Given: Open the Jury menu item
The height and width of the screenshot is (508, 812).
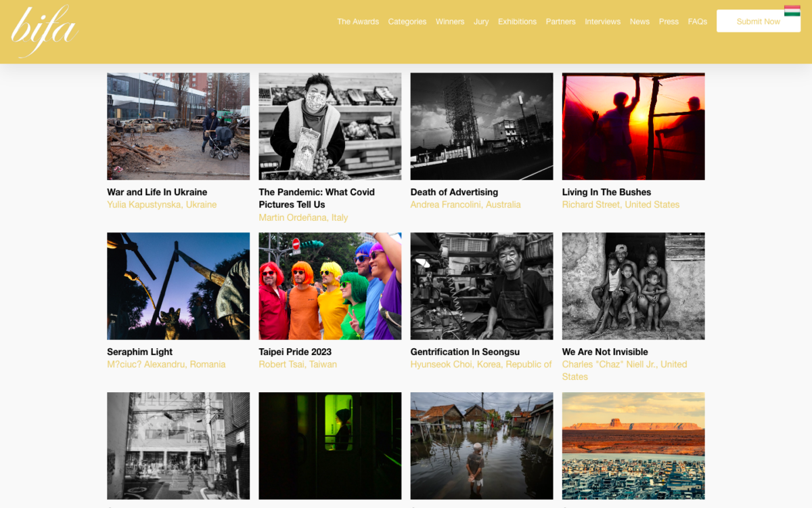Looking at the screenshot, I should point(481,22).
